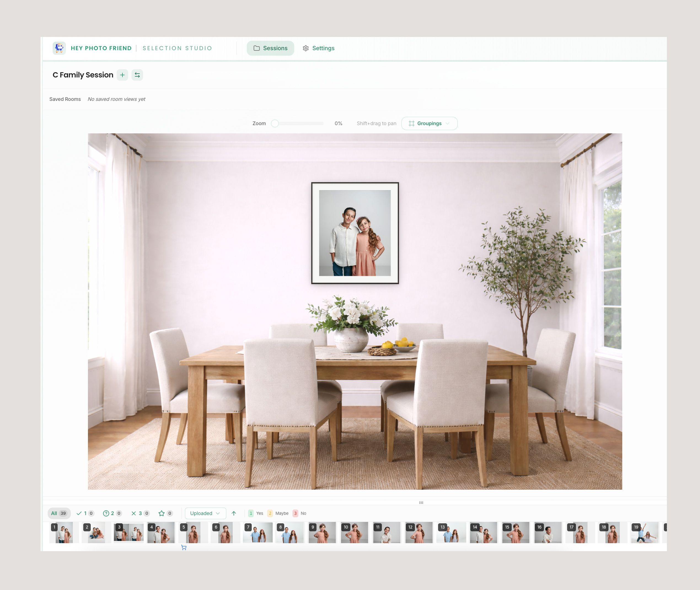This screenshot has width=700, height=590.
Task: Toggle the question-mark Maybe filter
Action: (112, 513)
